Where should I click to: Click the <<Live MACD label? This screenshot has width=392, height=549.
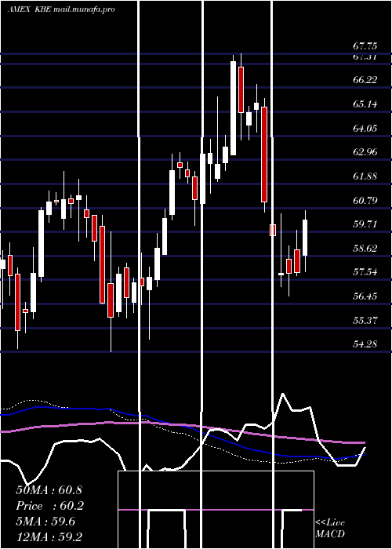pos(330,528)
